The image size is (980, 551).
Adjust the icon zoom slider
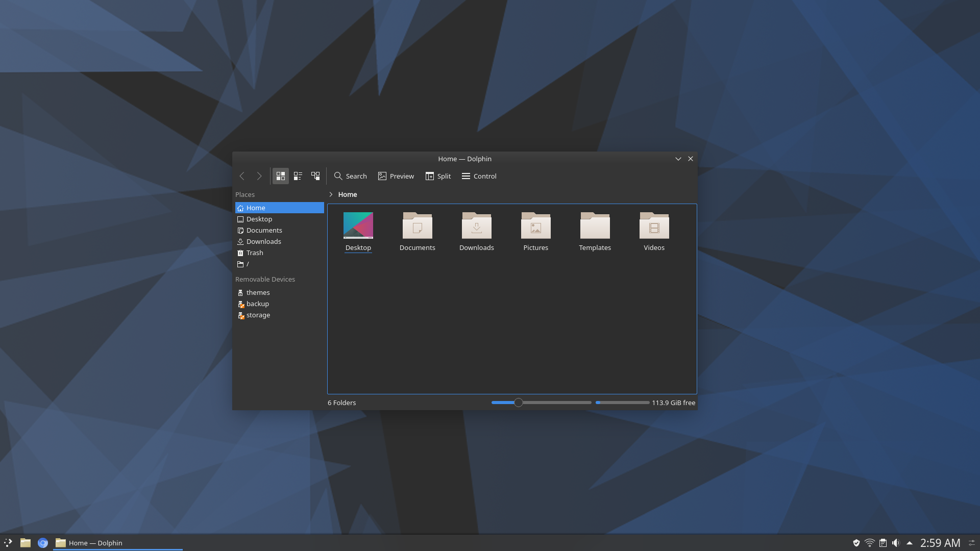[519, 403]
